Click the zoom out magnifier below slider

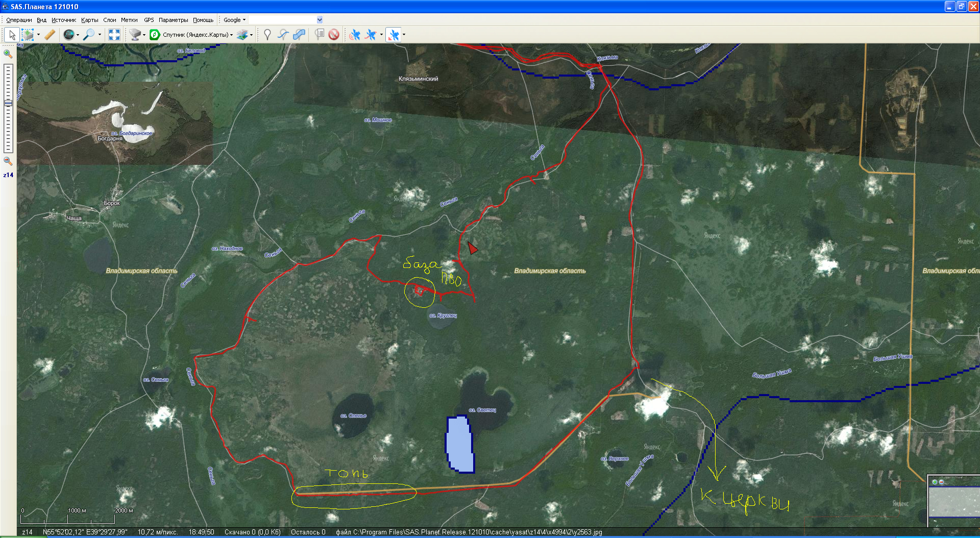[x=8, y=161]
